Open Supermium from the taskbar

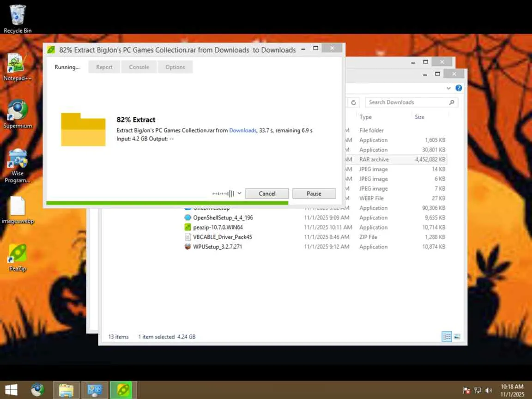37,390
